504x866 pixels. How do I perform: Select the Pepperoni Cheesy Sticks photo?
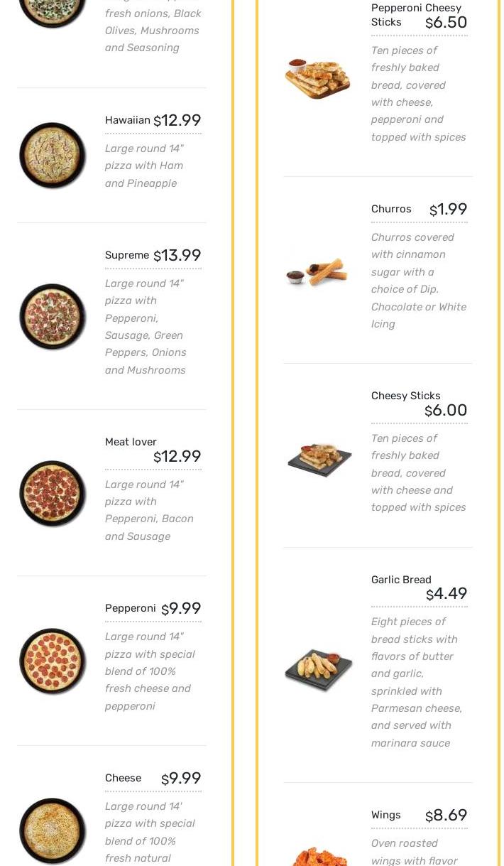pyautogui.click(x=318, y=79)
